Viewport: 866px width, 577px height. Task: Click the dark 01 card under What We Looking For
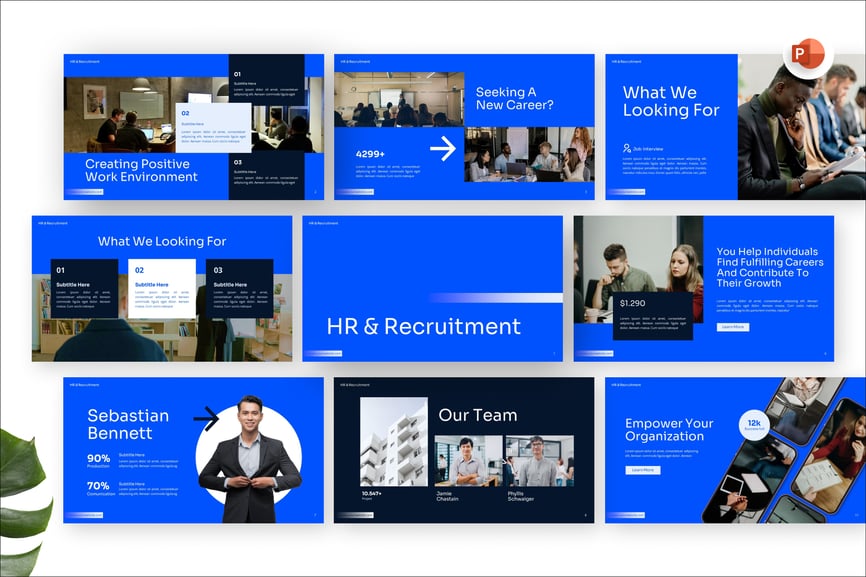(x=84, y=289)
